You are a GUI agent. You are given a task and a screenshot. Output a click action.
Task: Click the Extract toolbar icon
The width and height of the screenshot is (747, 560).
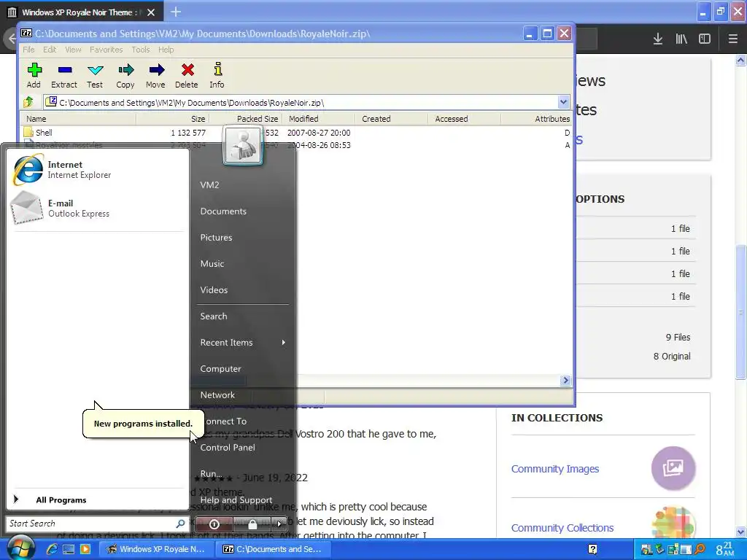click(x=64, y=75)
